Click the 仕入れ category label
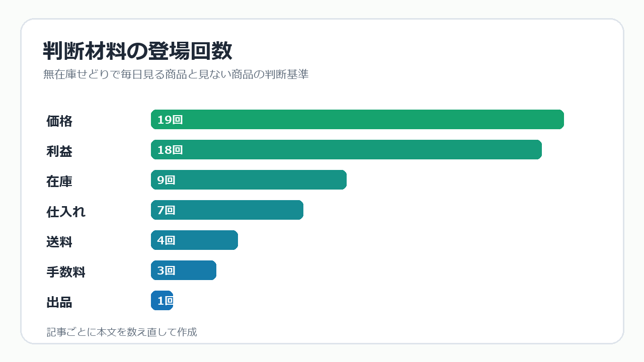The width and height of the screenshot is (644, 362). point(66,212)
